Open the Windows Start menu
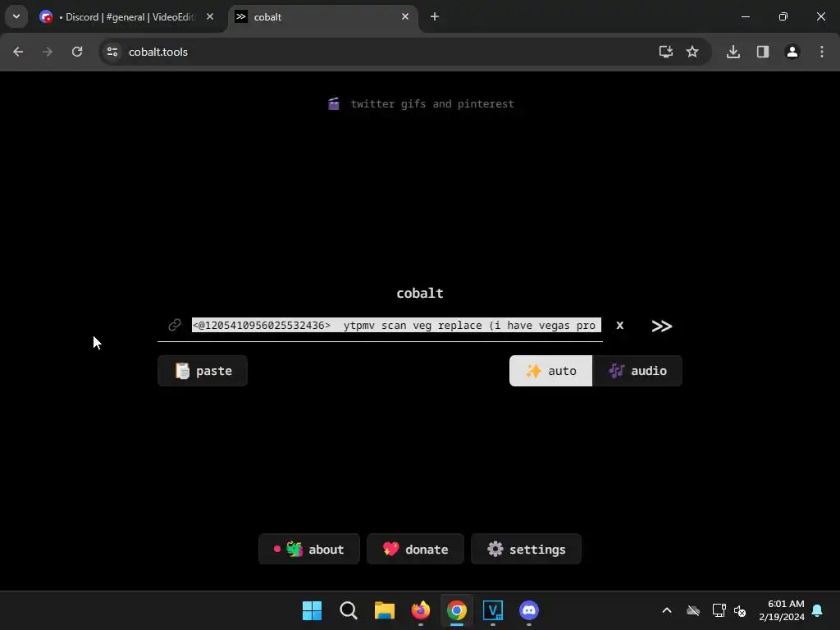The height and width of the screenshot is (630, 840). pyautogui.click(x=313, y=610)
